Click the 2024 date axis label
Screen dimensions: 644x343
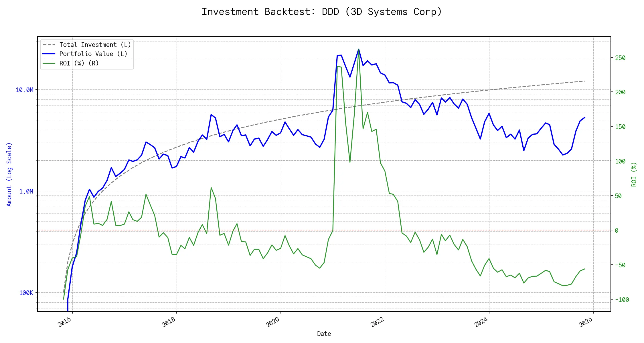481,322
